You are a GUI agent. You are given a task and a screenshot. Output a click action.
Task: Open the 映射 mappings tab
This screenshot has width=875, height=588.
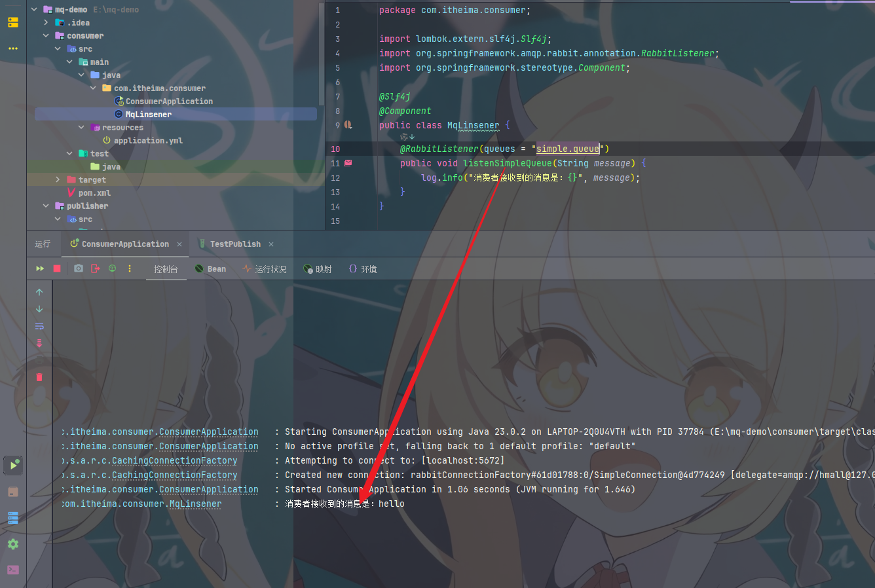point(318,269)
